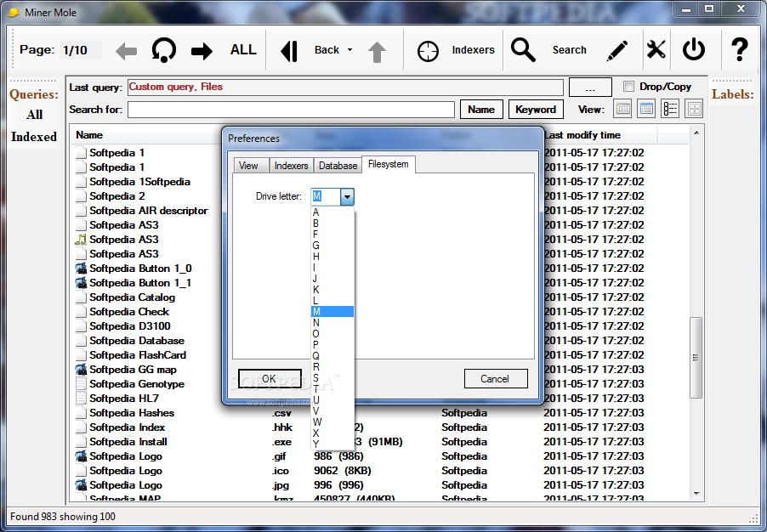Toggle the Drop/Copy checkbox
The image size is (767, 532).
click(628, 87)
